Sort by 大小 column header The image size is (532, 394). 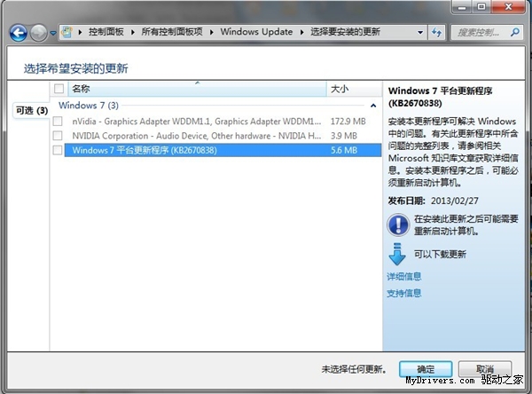[x=354, y=89]
